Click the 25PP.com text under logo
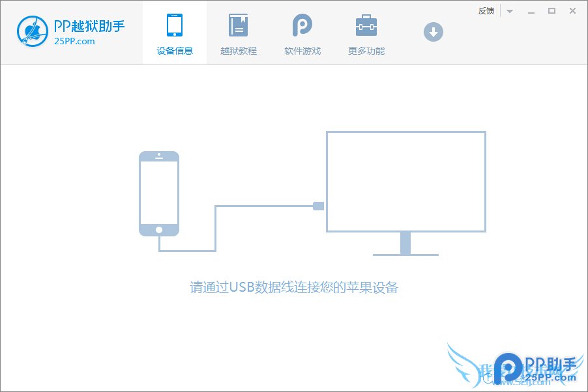Screen dimensions: 588x392 pyautogui.click(x=74, y=41)
